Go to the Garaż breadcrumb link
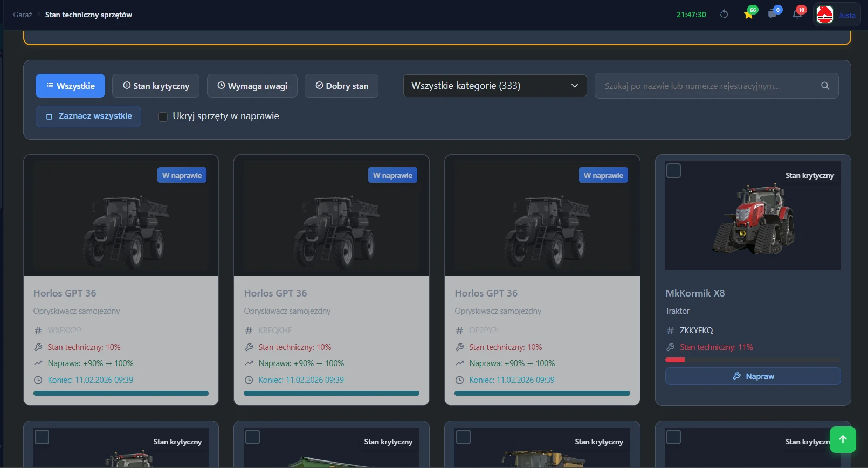The width and height of the screenshot is (868, 468). coord(23,15)
